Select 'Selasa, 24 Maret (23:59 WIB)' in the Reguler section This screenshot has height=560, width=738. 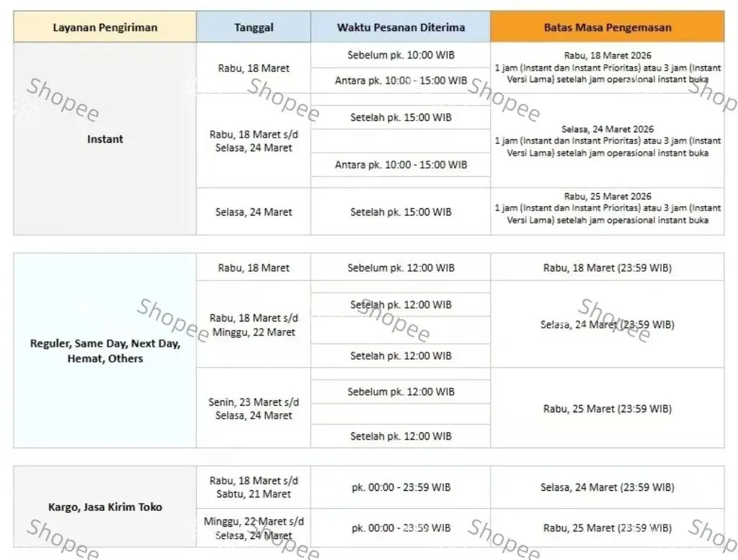tap(607, 324)
